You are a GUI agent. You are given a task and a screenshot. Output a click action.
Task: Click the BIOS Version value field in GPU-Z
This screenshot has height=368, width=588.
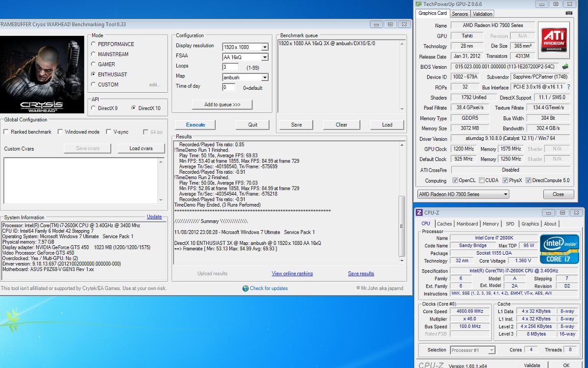click(504, 67)
